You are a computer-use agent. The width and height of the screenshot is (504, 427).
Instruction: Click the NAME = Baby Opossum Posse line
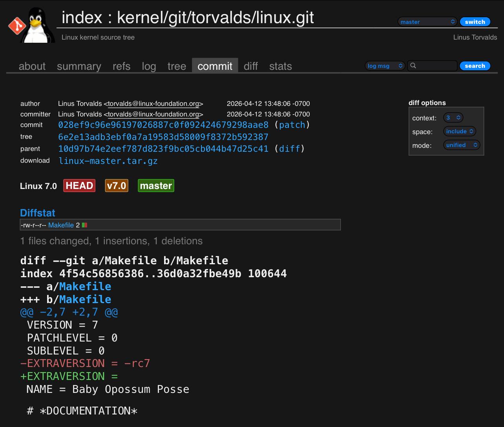coord(108,389)
